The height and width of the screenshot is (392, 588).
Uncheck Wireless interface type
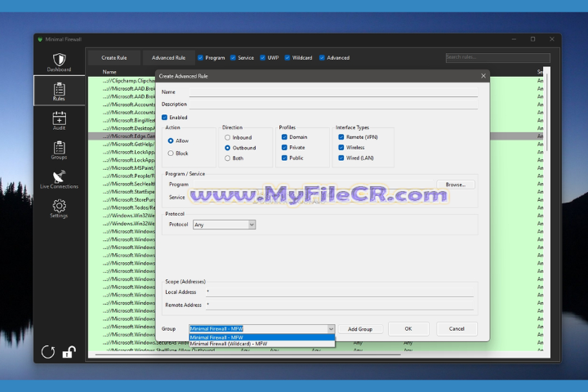coord(341,148)
